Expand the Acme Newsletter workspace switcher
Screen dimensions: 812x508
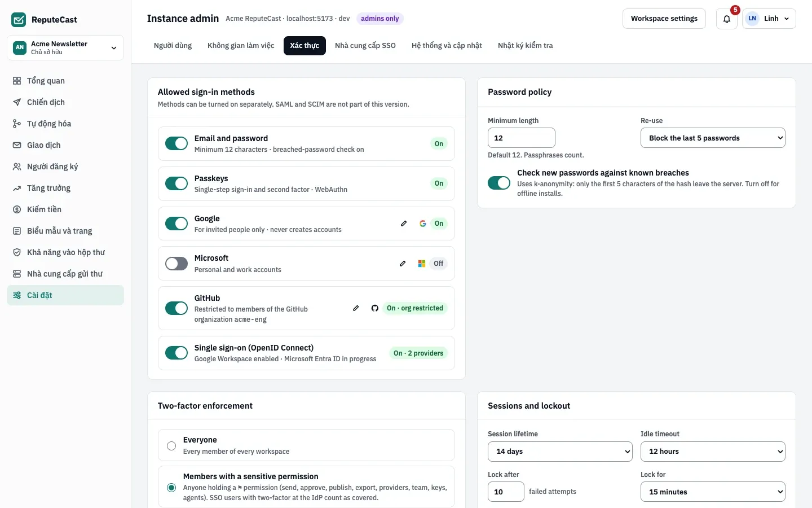(x=65, y=47)
